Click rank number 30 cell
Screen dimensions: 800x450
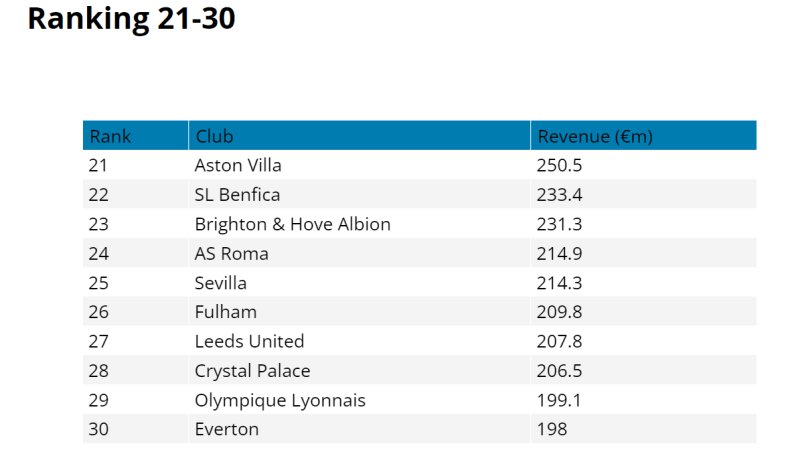[x=136, y=429]
